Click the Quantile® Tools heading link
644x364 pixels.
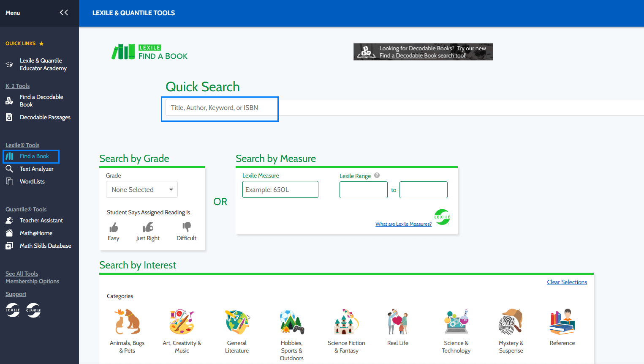(26, 209)
